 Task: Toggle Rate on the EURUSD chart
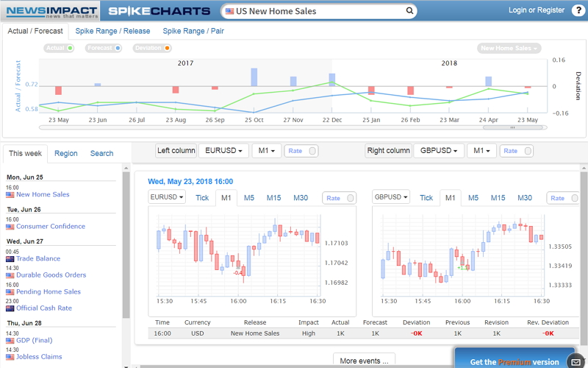click(x=339, y=198)
